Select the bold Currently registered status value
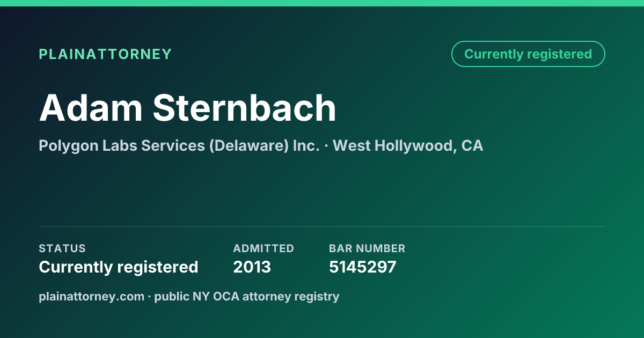 119,267
